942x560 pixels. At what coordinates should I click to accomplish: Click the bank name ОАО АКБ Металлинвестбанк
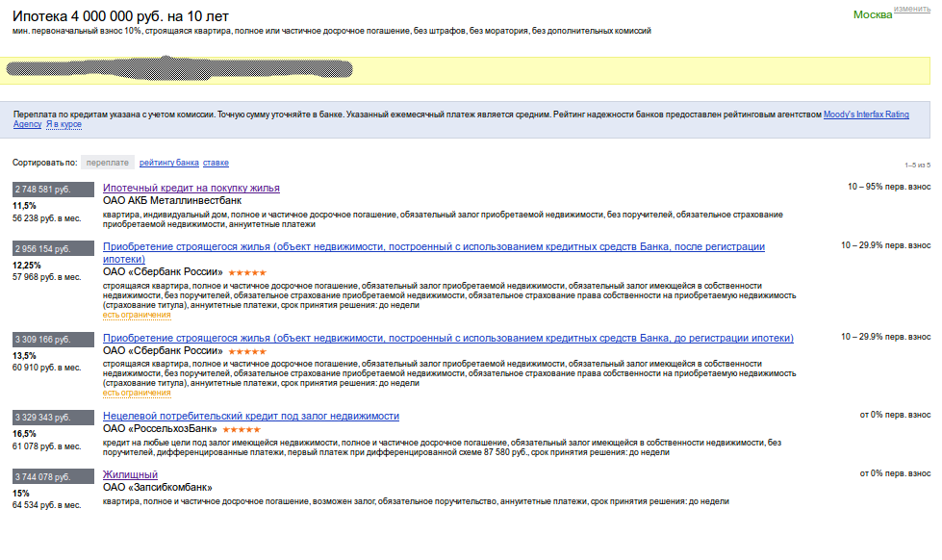point(172,201)
